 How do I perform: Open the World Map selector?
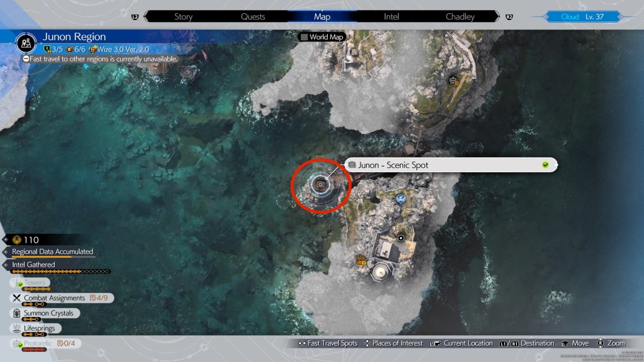pyautogui.click(x=321, y=37)
